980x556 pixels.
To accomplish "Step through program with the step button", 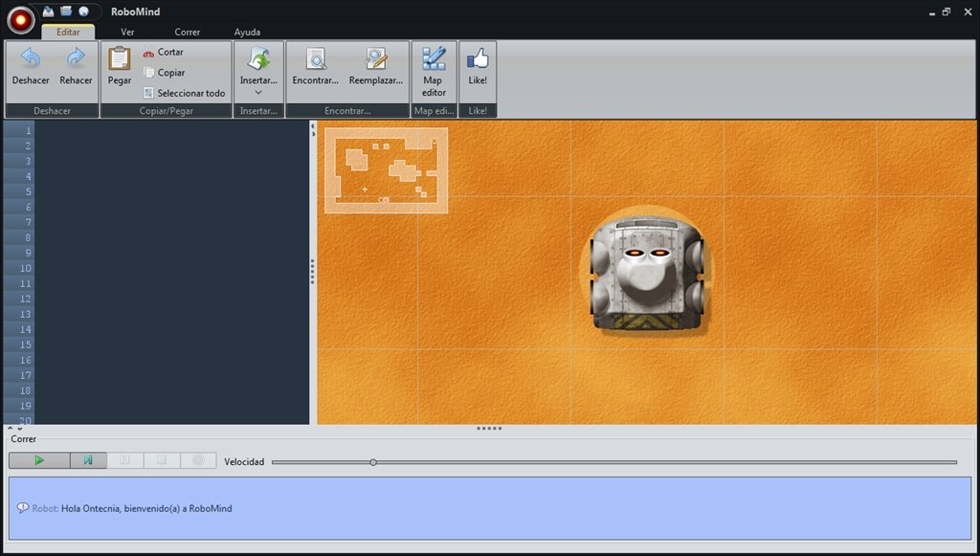I will tap(88, 460).
